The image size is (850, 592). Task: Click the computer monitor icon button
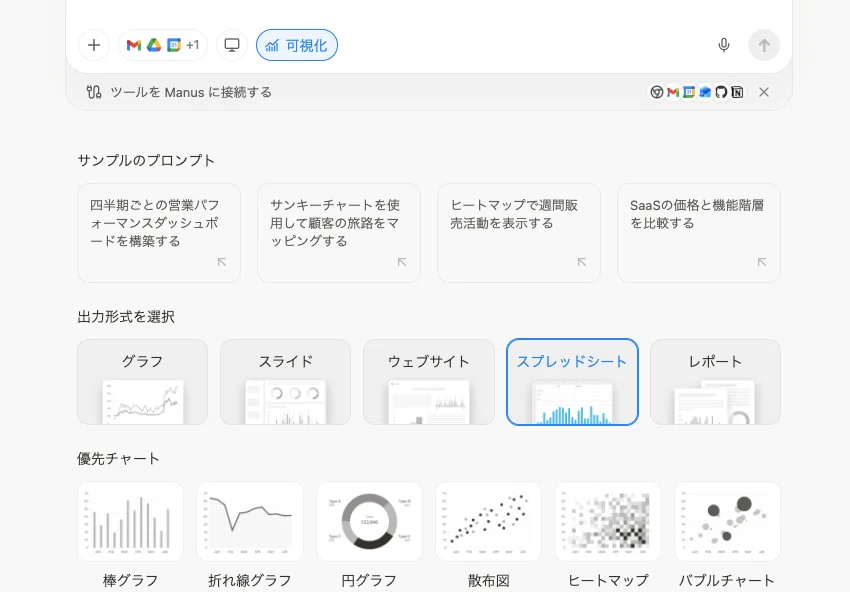click(232, 45)
